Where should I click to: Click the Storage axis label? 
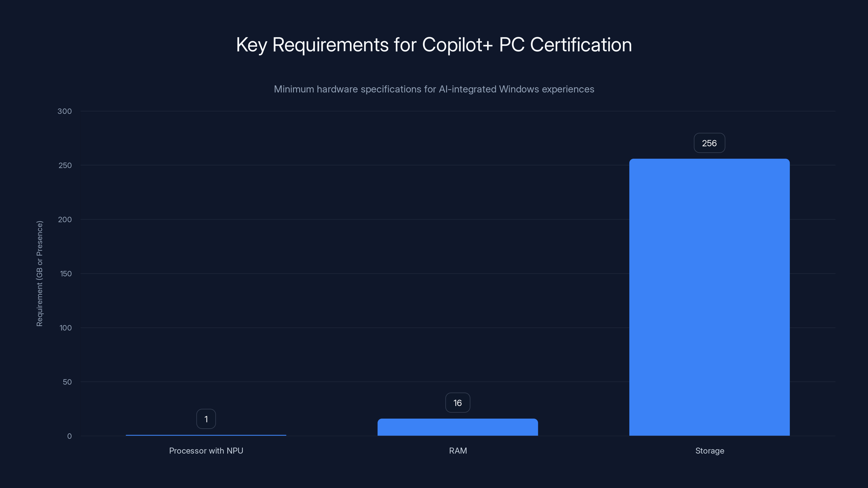[710, 451]
